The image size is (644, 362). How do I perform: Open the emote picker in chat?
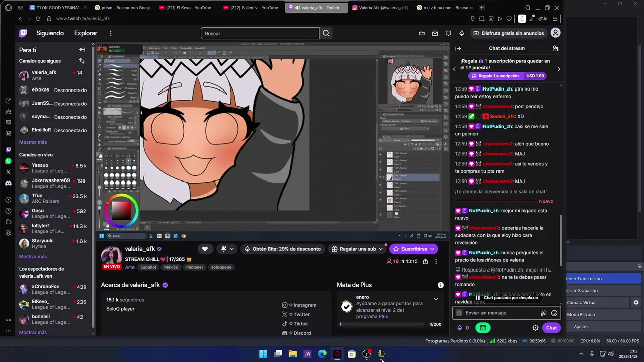554,313
